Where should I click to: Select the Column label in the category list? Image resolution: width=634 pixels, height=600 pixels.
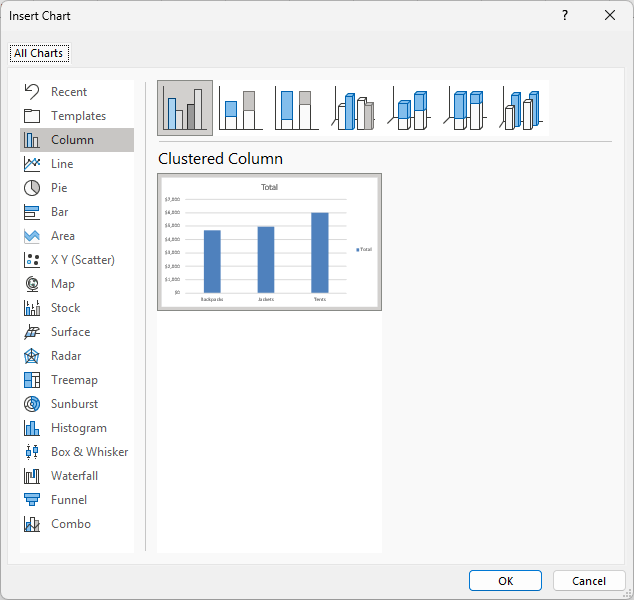click(x=72, y=140)
